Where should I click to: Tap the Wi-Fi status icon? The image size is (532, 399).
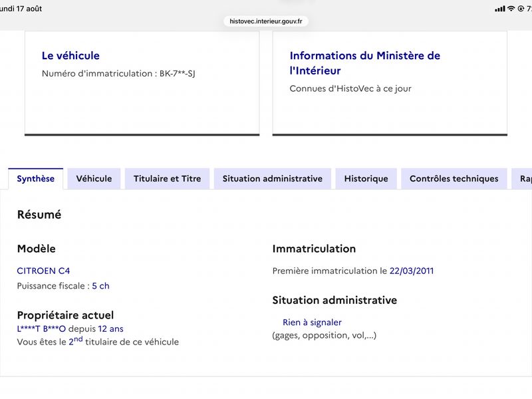pos(511,9)
